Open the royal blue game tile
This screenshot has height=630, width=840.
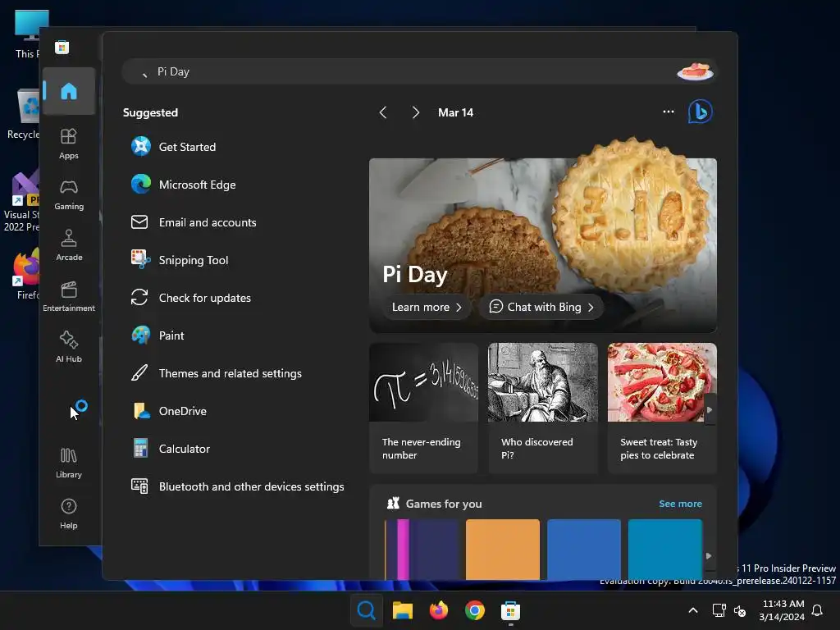pos(584,550)
